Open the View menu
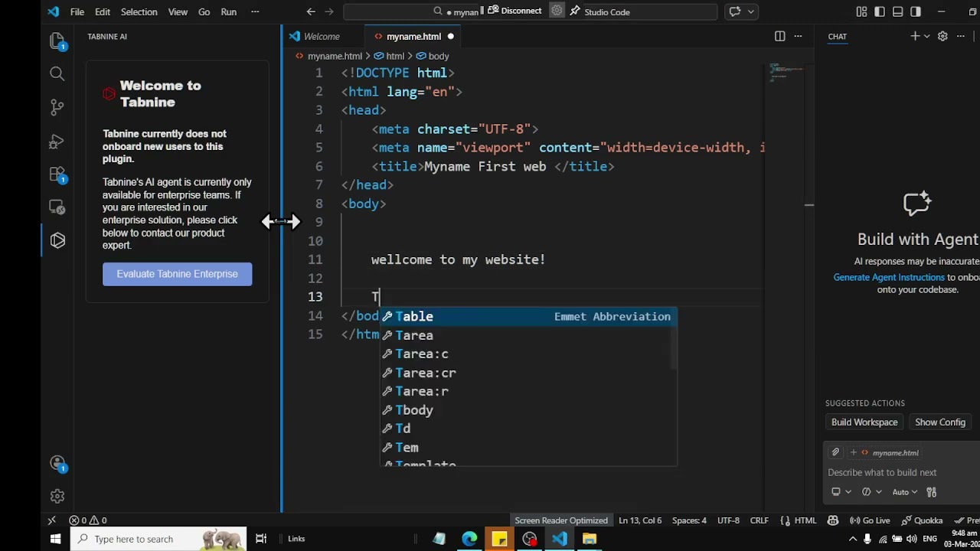 (178, 11)
